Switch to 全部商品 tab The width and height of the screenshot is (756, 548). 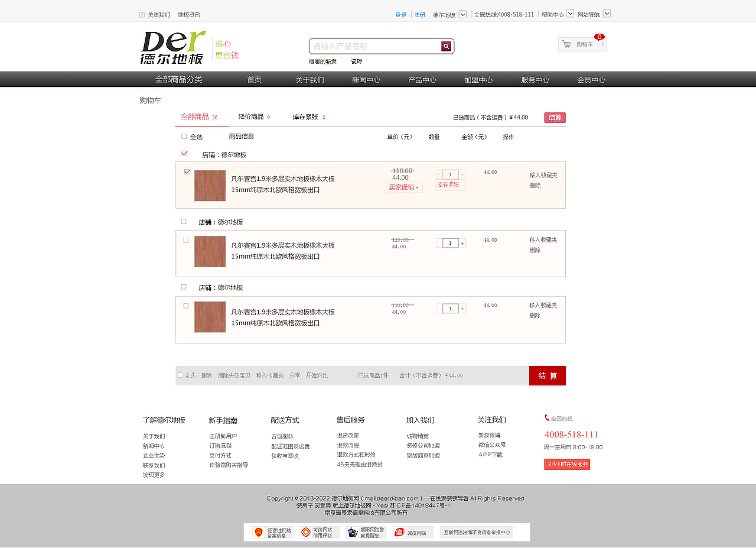tap(199, 117)
